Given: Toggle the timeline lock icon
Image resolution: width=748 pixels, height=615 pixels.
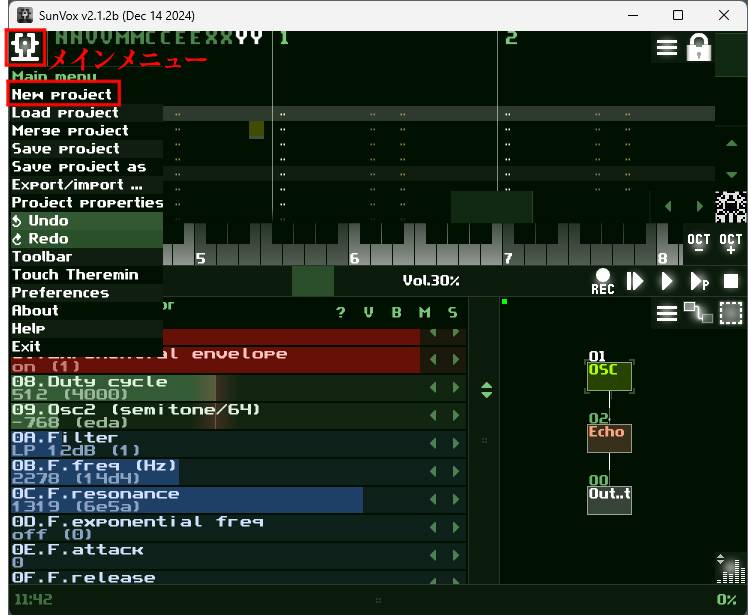Looking at the screenshot, I should [698, 47].
